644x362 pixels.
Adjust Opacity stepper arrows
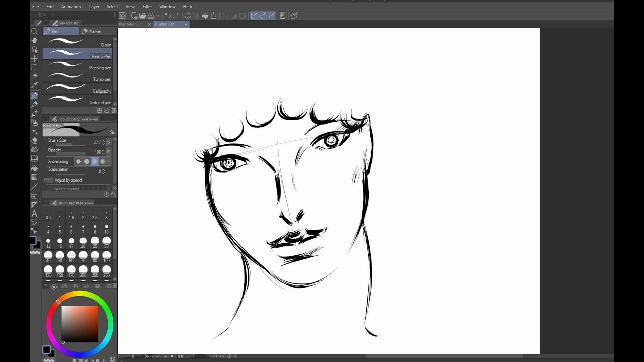click(103, 152)
